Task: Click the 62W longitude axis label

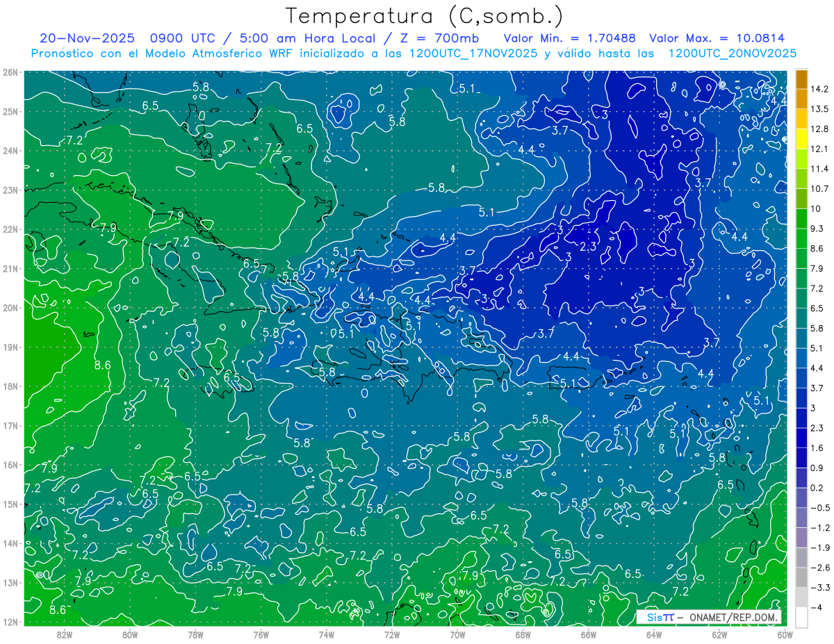Action: click(x=719, y=634)
